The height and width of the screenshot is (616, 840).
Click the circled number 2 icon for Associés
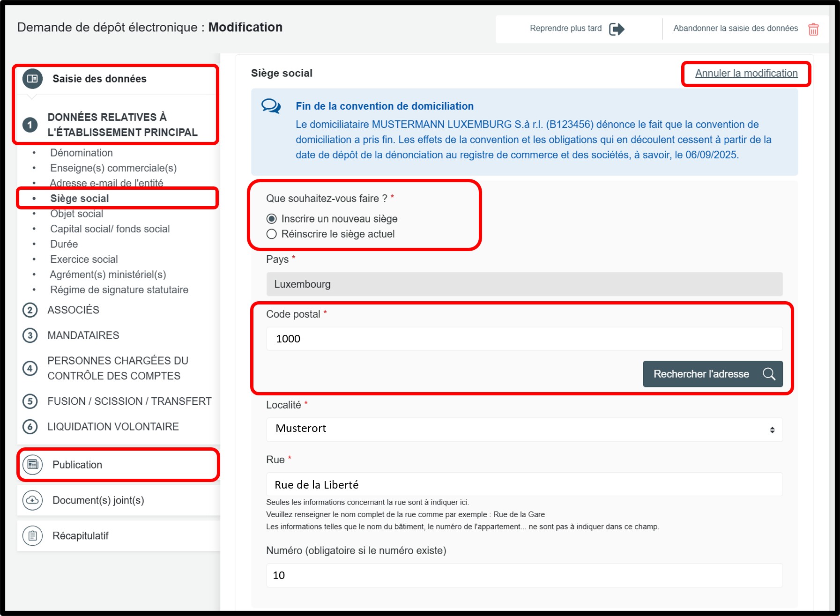pos(30,310)
